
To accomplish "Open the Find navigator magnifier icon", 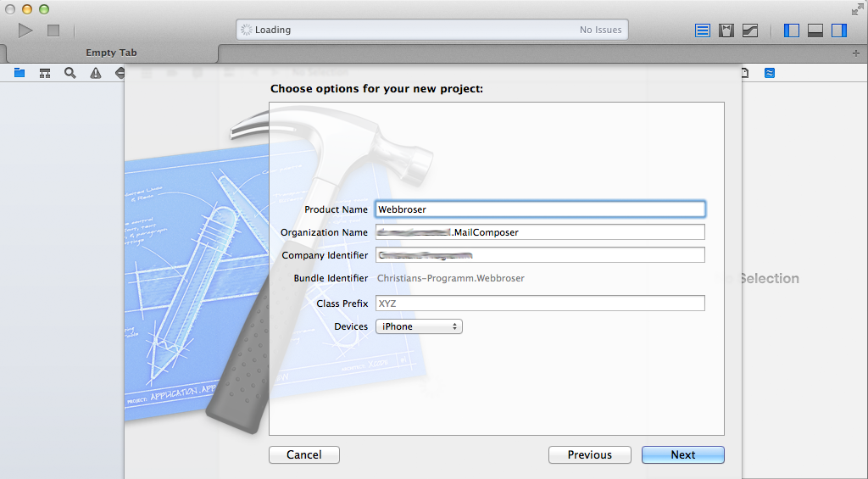I will [x=70, y=73].
